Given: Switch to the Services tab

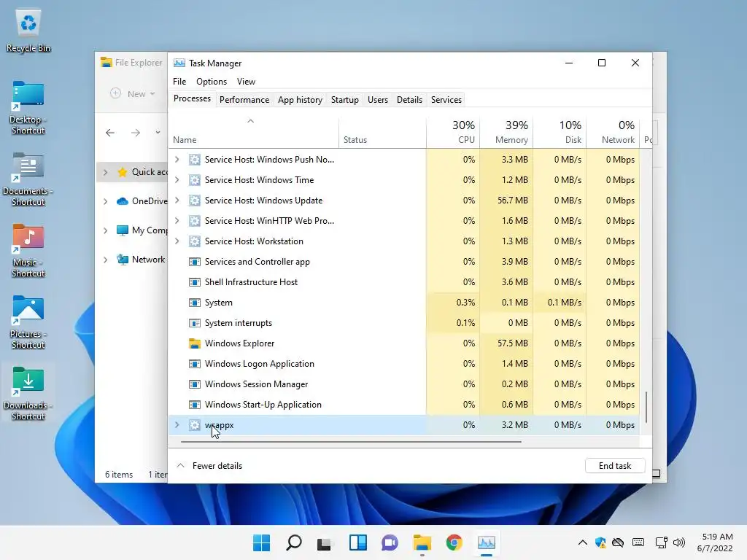Looking at the screenshot, I should [x=446, y=99].
